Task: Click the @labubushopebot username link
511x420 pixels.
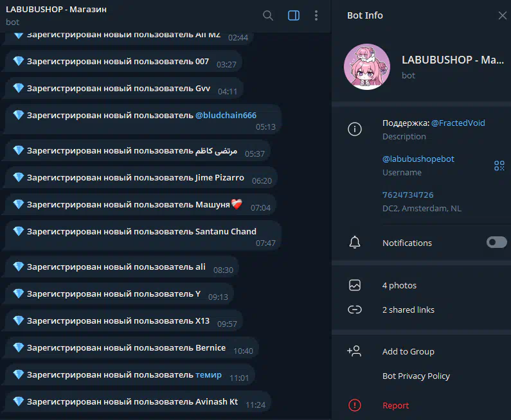Action: click(x=418, y=159)
